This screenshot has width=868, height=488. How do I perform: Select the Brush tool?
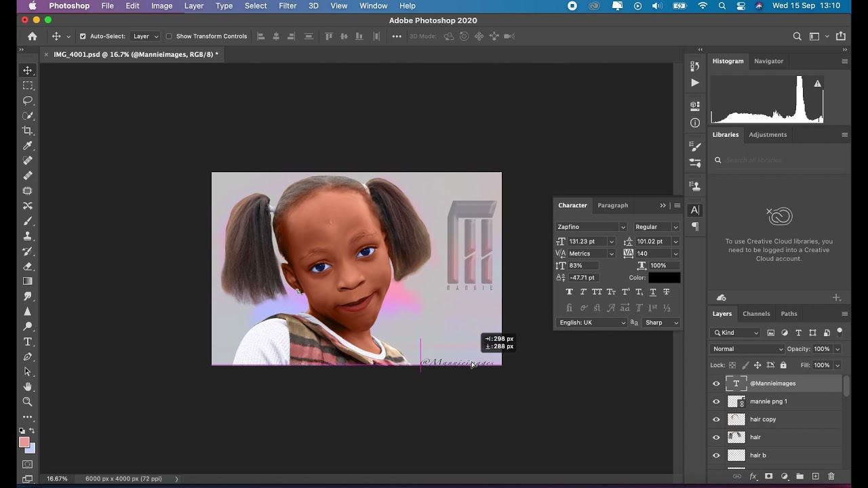click(x=28, y=221)
